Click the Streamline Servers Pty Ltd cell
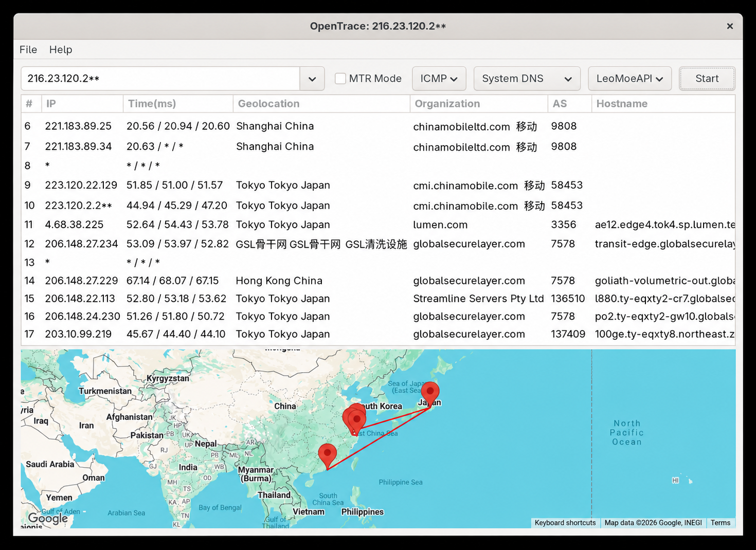Screen dimensions: 756x550 (x=478, y=299)
